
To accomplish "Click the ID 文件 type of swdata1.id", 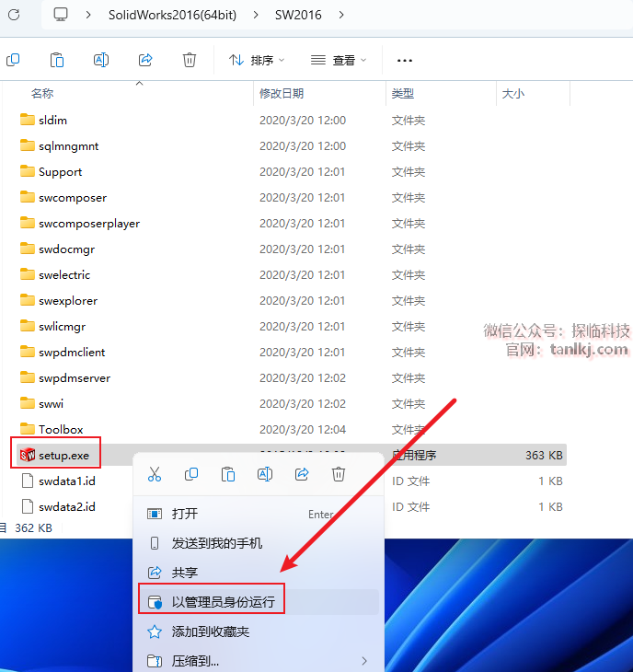I will [x=410, y=481].
